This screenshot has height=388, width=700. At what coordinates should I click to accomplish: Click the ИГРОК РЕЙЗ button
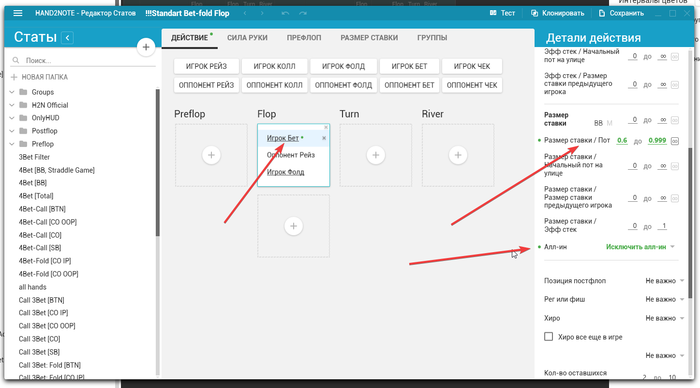206,66
